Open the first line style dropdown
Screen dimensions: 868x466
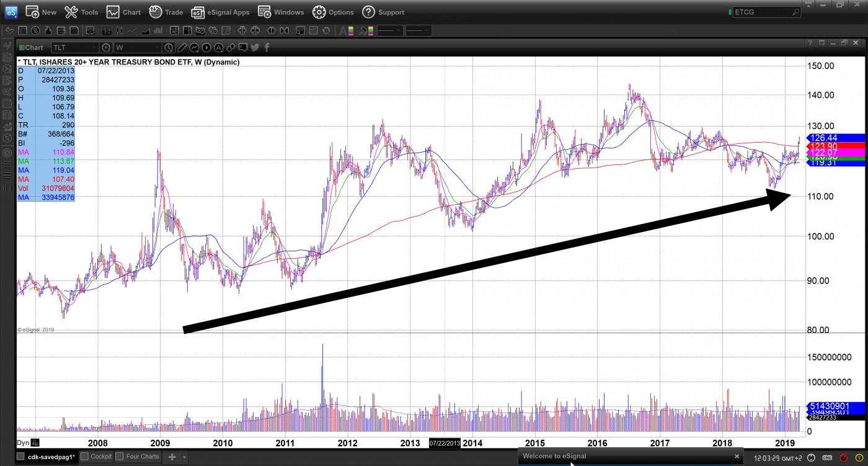point(390,30)
